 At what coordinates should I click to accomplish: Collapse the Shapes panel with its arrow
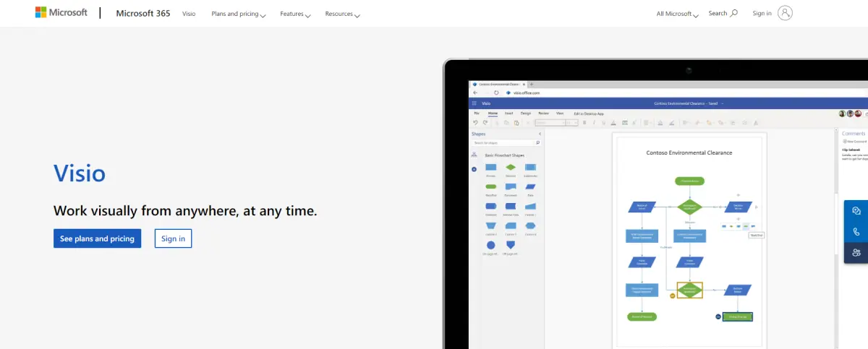click(x=539, y=134)
